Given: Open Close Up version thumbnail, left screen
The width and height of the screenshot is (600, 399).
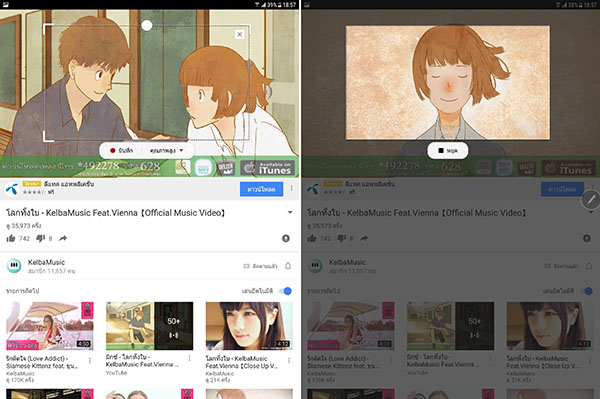Looking at the screenshot, I should (x=249, y=326).
